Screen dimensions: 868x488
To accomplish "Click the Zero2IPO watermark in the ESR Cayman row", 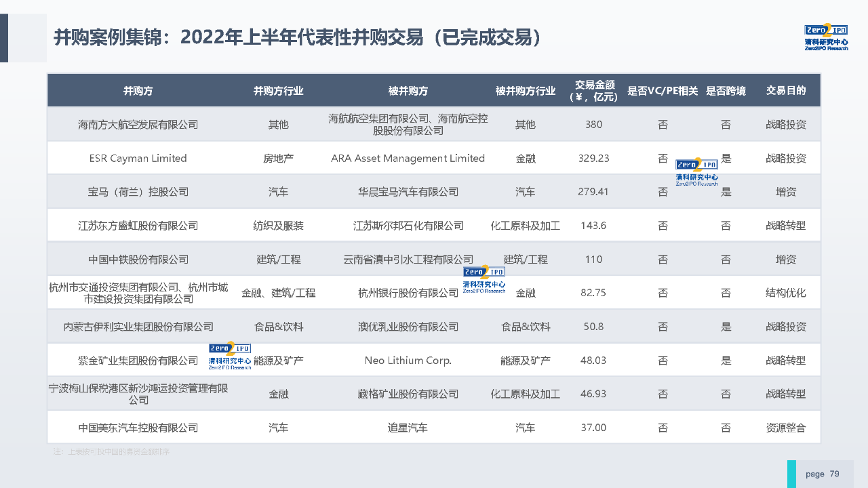I will tap(696, 171).
